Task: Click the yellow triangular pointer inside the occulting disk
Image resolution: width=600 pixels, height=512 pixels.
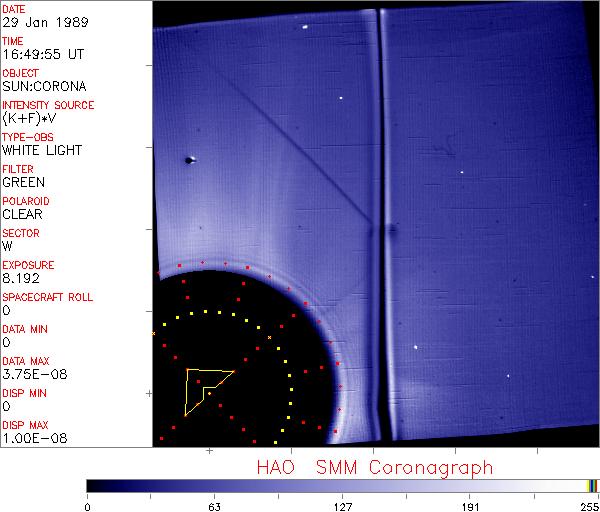Action: coord(205,390)
